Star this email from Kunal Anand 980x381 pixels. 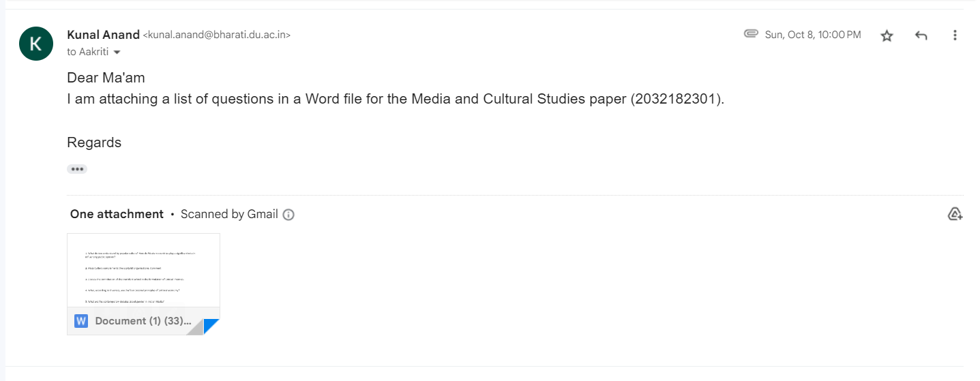(887, 35)
